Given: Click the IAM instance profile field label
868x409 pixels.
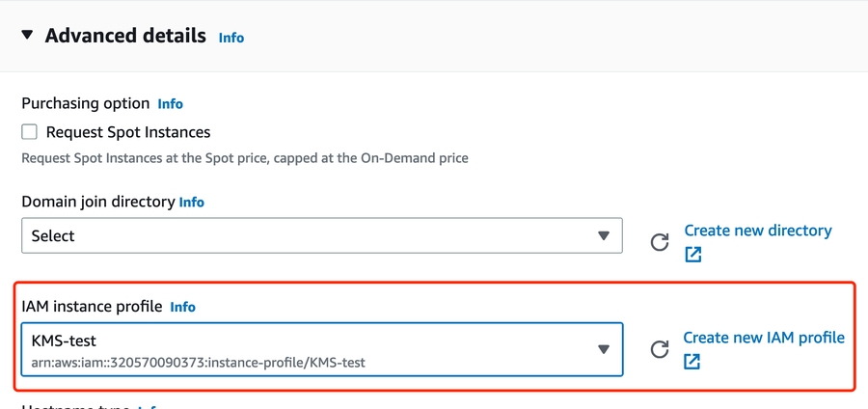Looking at the screenshot, I should 91,307.
